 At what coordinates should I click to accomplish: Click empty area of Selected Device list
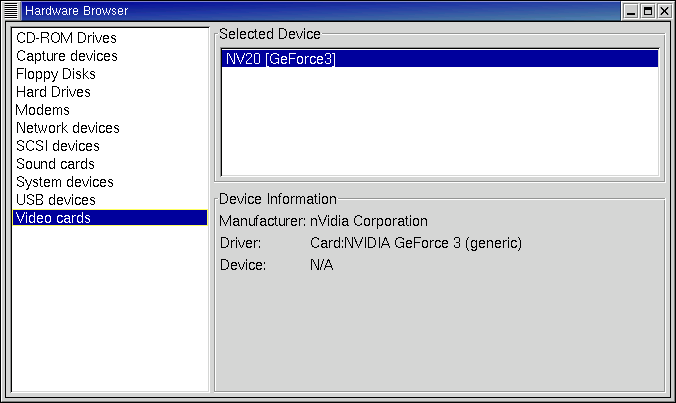[440, 121]
